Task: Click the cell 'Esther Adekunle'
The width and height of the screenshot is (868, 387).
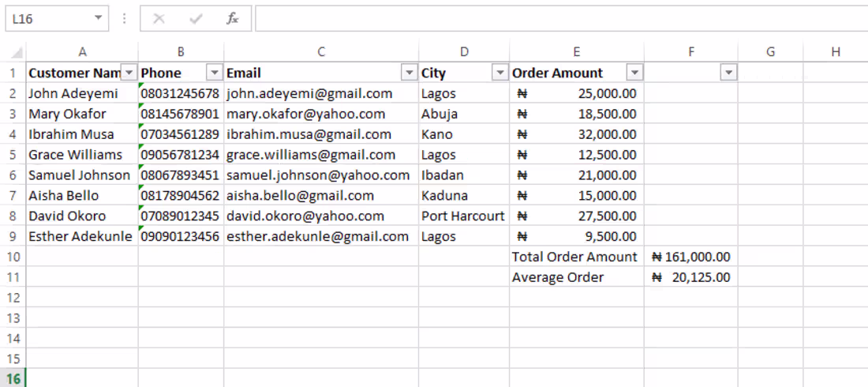Action: (83, 237)
